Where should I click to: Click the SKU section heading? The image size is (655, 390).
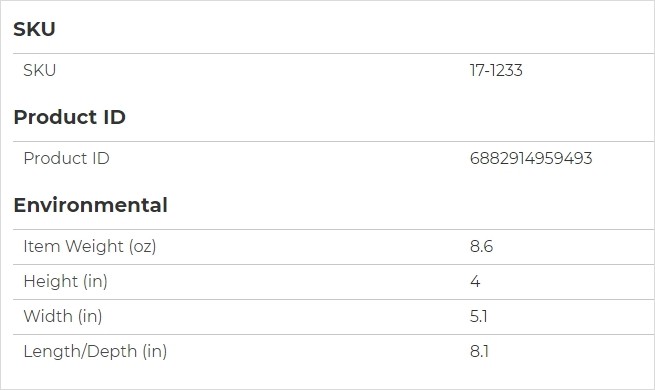34,29
